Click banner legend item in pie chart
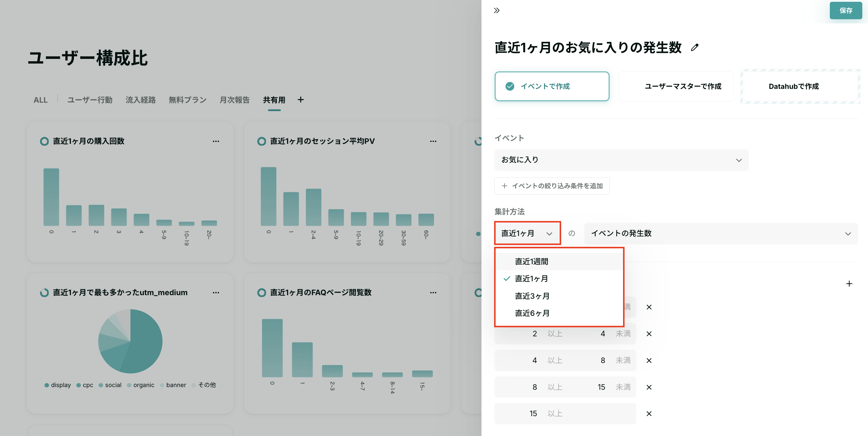The image size is (868, 436). coord(173,385)
